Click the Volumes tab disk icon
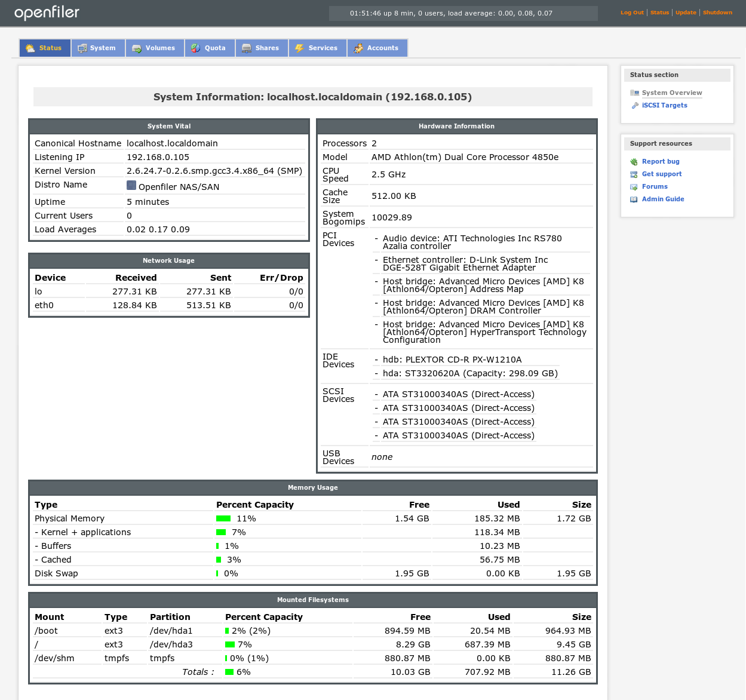This screenshot has height=700, width=746. [x=137, y=48]
